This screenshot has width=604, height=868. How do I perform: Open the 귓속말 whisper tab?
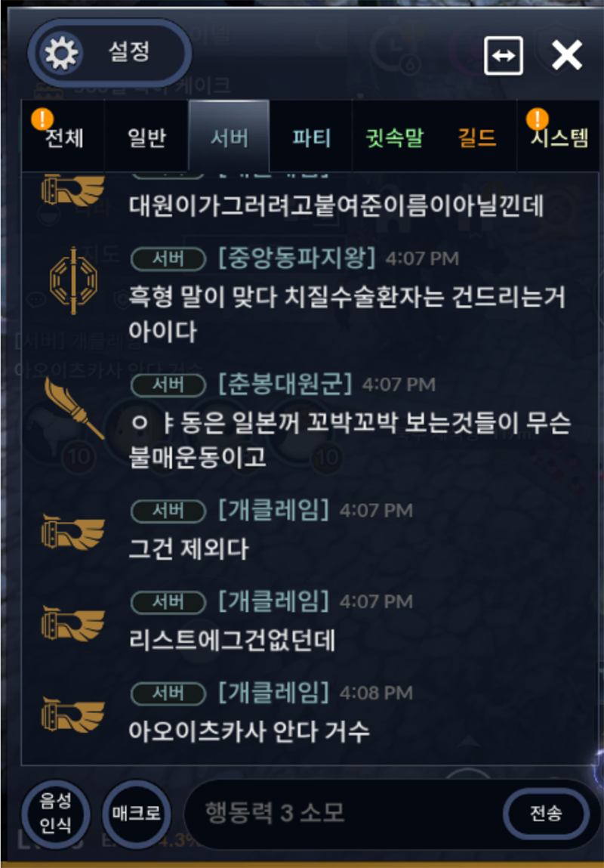click(x=394, y=136)
